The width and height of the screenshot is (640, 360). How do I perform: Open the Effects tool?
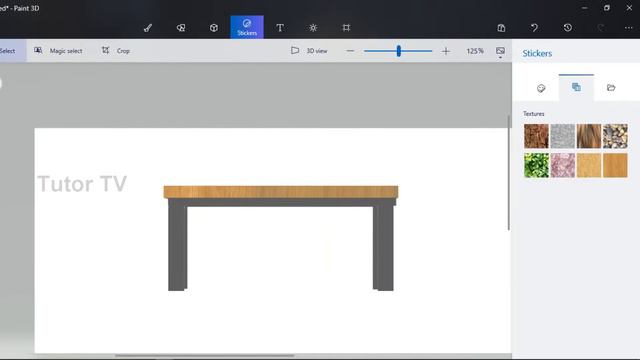coord(313,28)
